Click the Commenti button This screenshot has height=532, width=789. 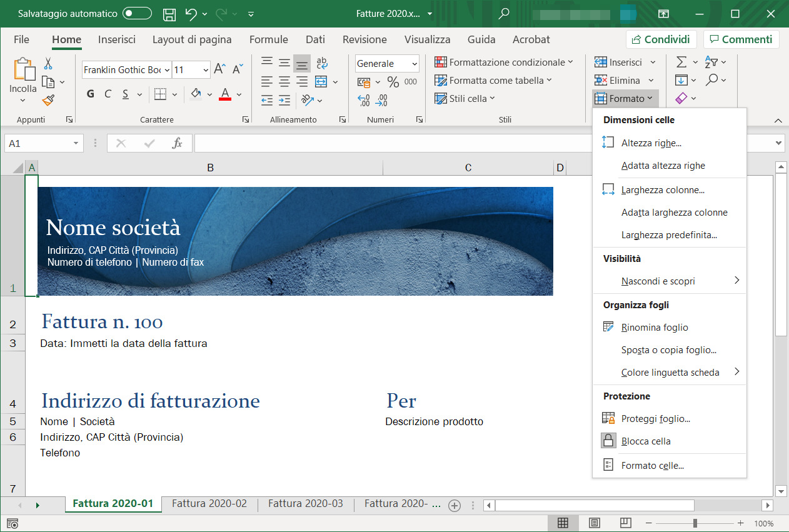[x=741, y=39]
